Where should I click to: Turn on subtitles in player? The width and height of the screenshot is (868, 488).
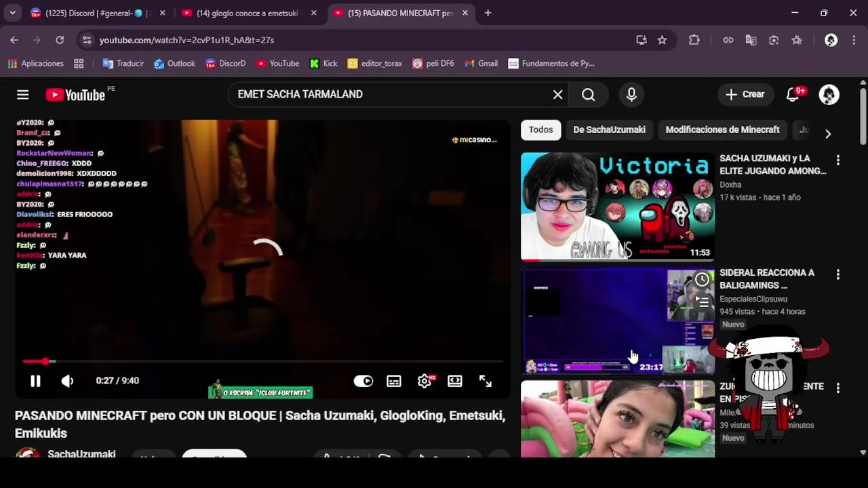[394, 381]
